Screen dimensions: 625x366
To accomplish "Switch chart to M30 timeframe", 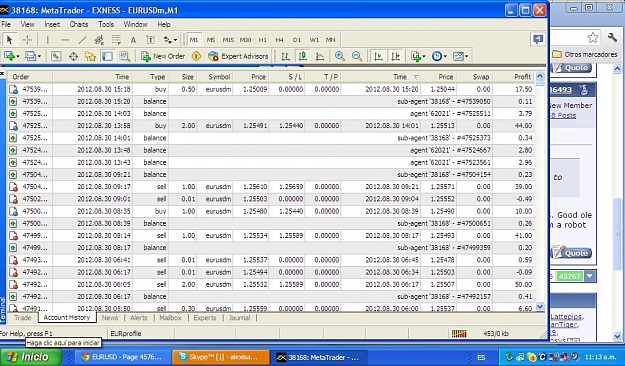I will 245,39.
